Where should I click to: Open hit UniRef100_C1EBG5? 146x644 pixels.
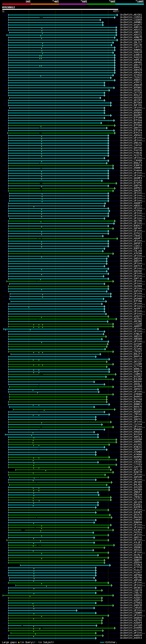click(x=131, y=20)
